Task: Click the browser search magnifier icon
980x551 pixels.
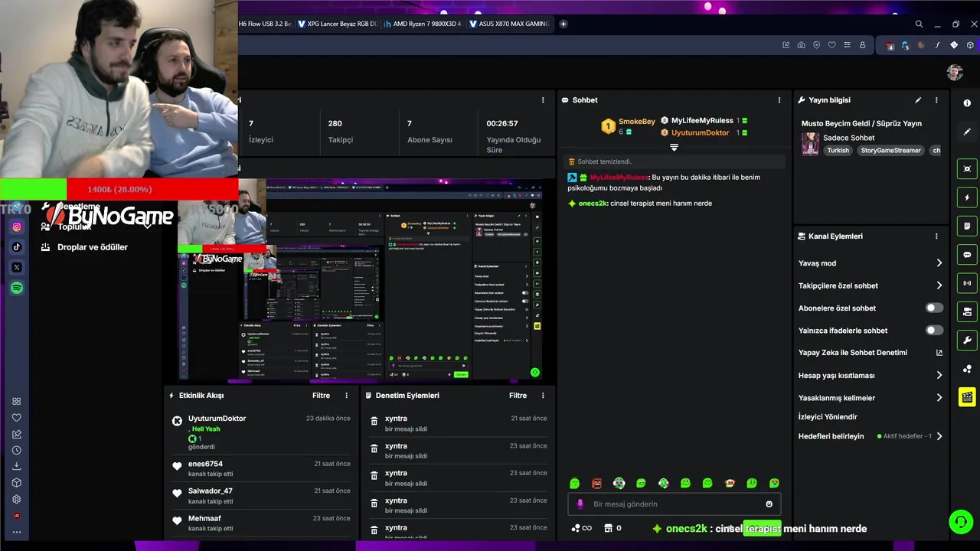Action: point(919,24)
